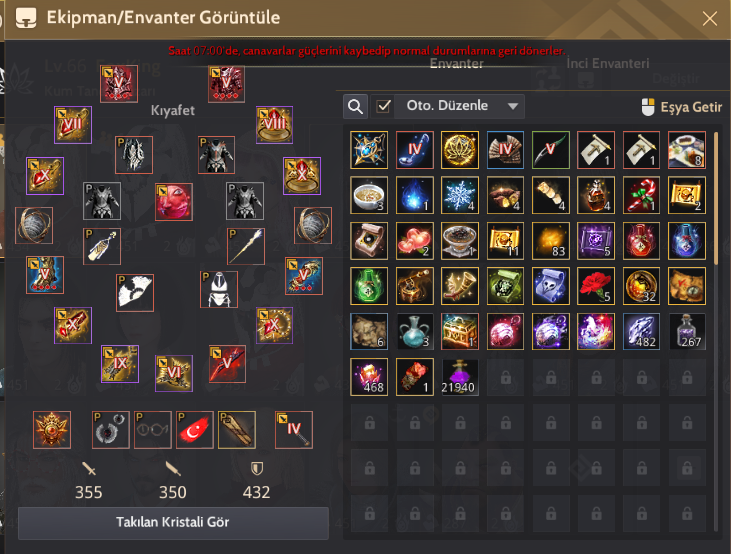This screenshot has width=731, height=554.
Task: Open the Oto. Düzenle combo box
Action: pyautogui.click(x=459, y=106)
